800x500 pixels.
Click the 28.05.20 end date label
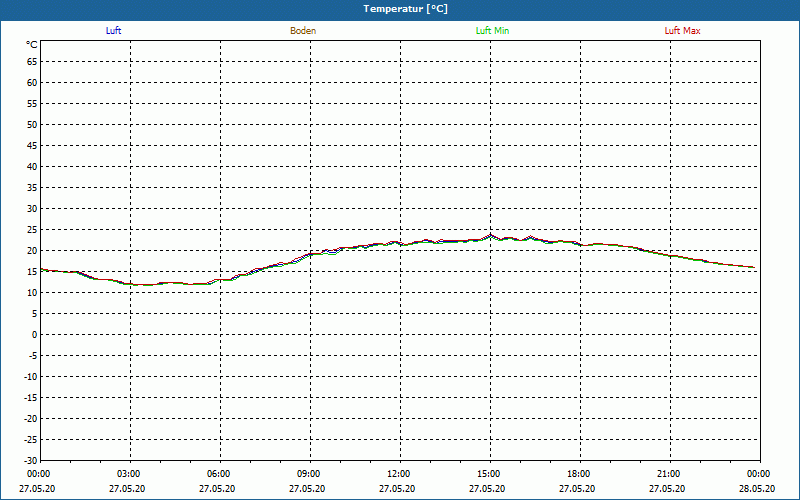click(757, 488)
